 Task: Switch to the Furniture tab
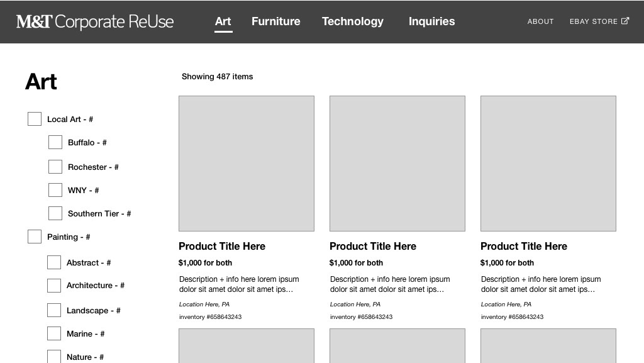(275, 21)
